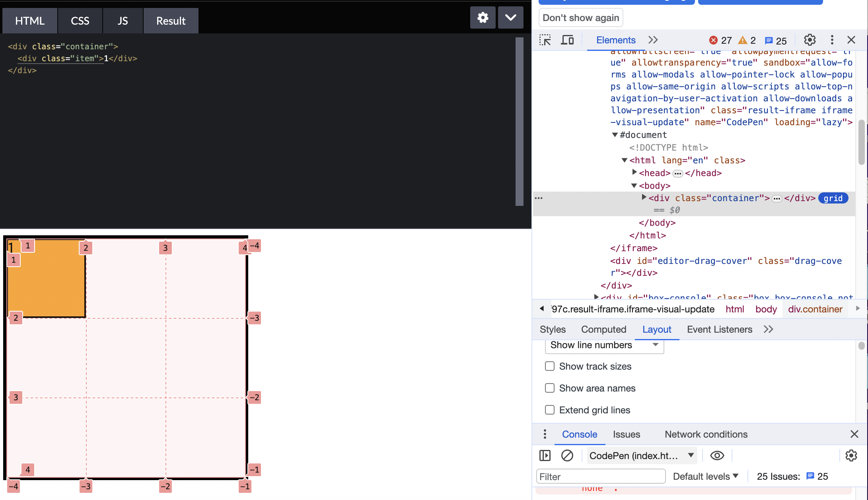The width and height of the screenshot is (868, 500).
Task: Open the Show line numbers dropdown
Action: click(604, 345)
